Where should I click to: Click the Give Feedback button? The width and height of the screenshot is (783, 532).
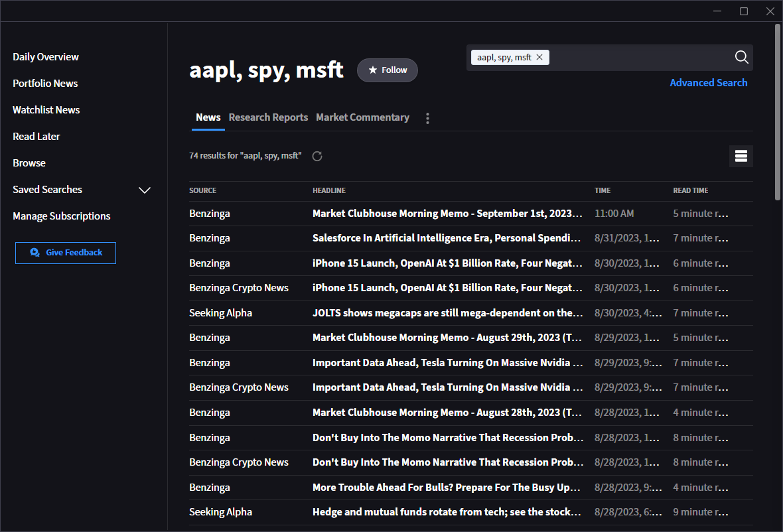66,253
